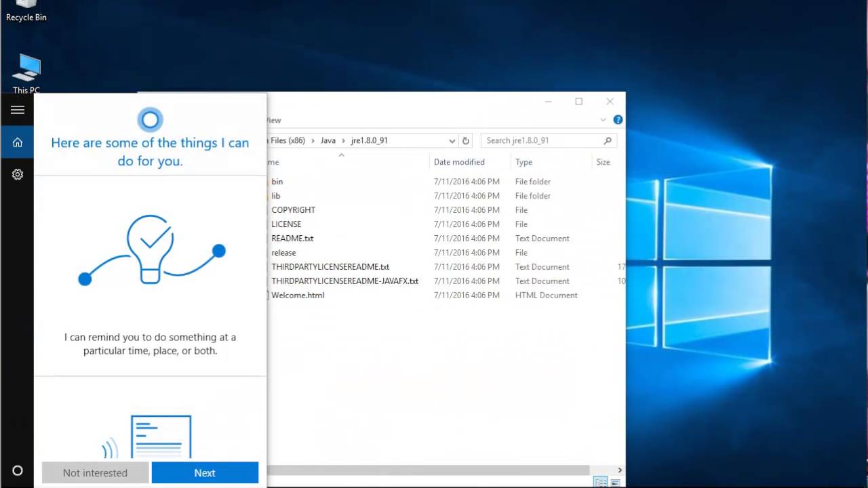Select THIRDPARTYLICENSEREADME-JAVAFX.txt file
This screenshot has height=488, width=868.
coord(345,281)
